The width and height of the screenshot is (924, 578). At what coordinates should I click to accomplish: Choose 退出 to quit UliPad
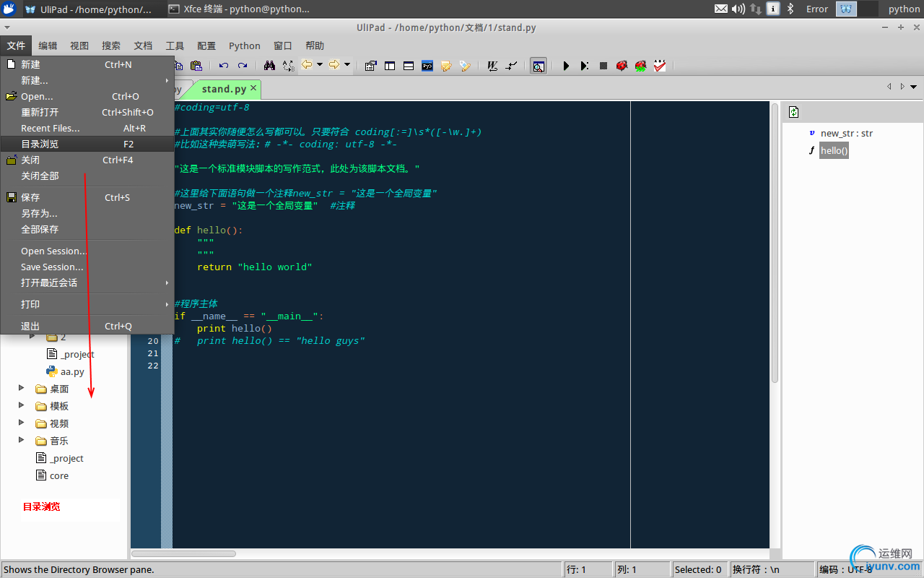pyautogui.click(x=87, y=326)
